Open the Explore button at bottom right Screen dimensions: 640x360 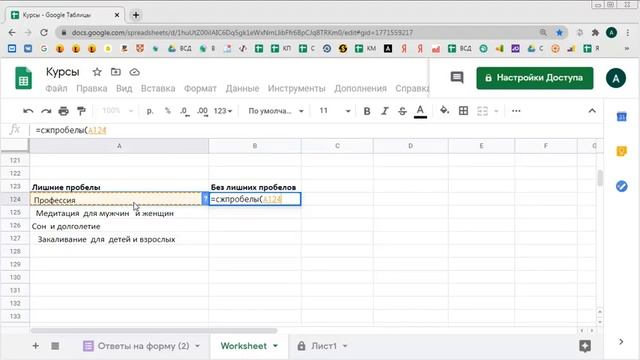click(585, 346)
